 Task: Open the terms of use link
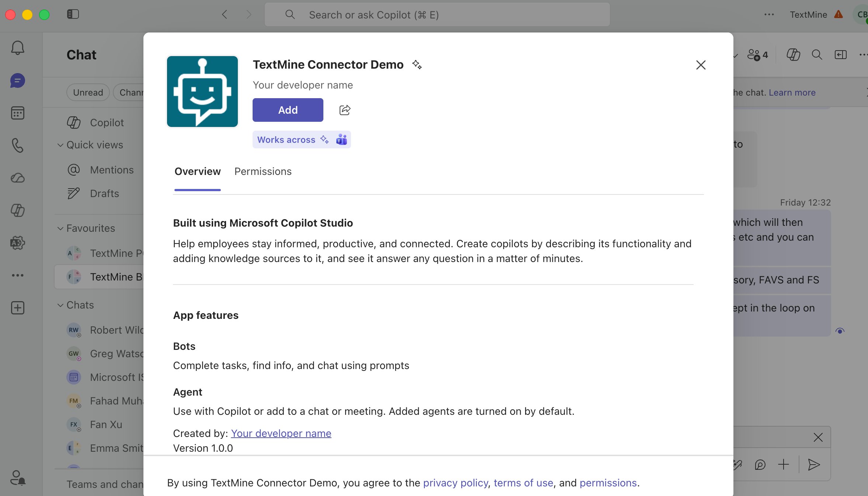pos(523,483)
